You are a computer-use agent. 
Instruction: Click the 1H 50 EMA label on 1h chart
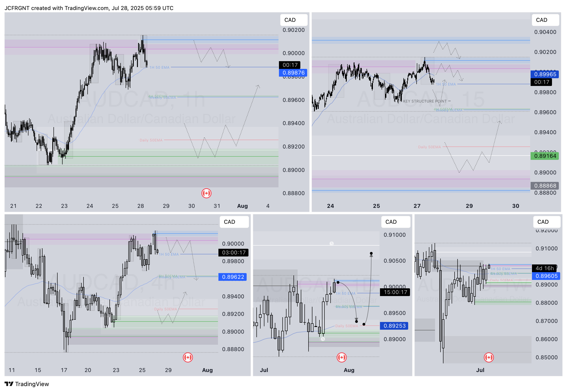pos(159,67)
